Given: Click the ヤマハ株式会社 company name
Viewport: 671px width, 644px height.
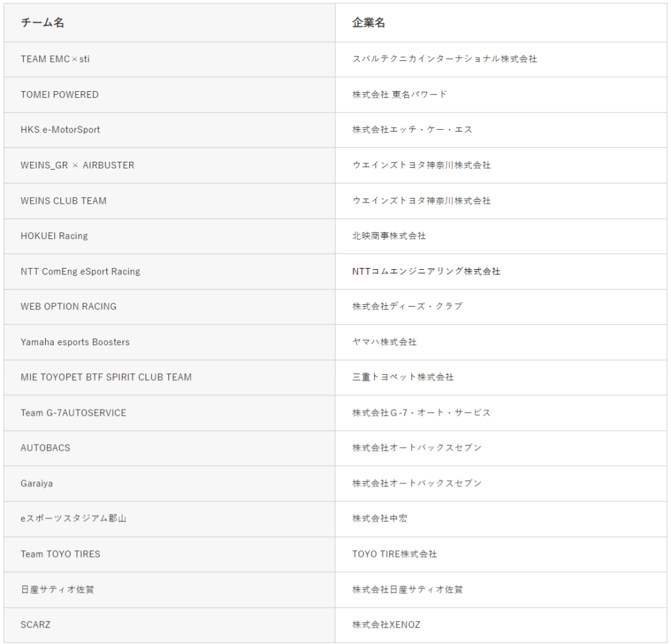Looking at the screenshot, I should pyautogui.click(x=385, y=342).
